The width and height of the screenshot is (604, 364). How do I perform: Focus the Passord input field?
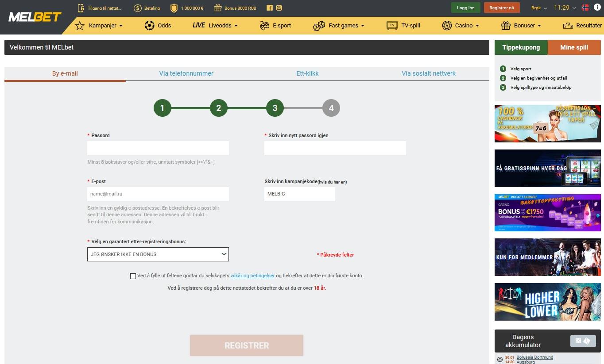[x=158, y=148]
